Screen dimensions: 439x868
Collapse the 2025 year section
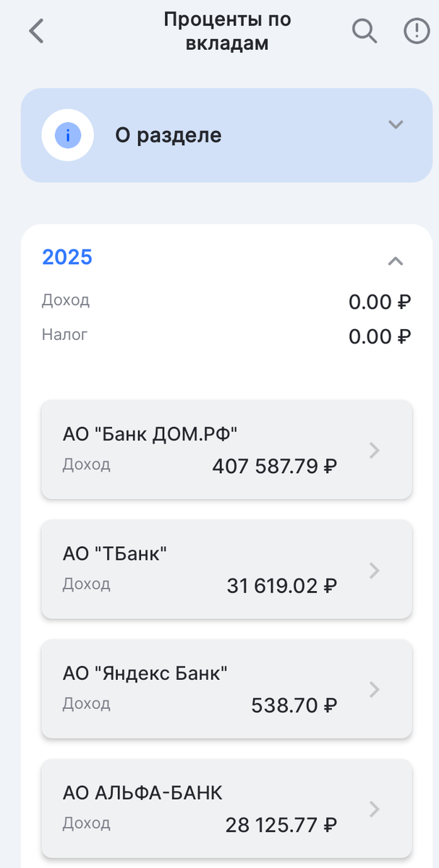(396, 261)
